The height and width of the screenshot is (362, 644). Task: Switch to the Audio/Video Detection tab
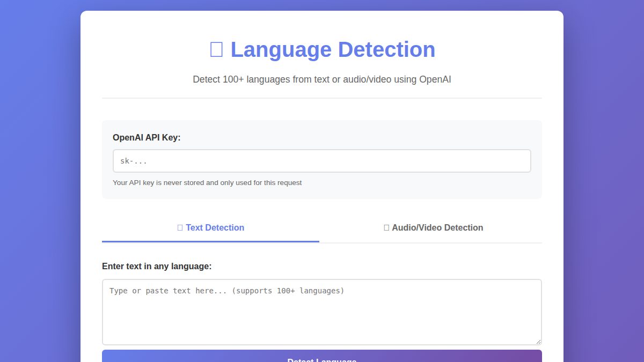click(433, 227)
